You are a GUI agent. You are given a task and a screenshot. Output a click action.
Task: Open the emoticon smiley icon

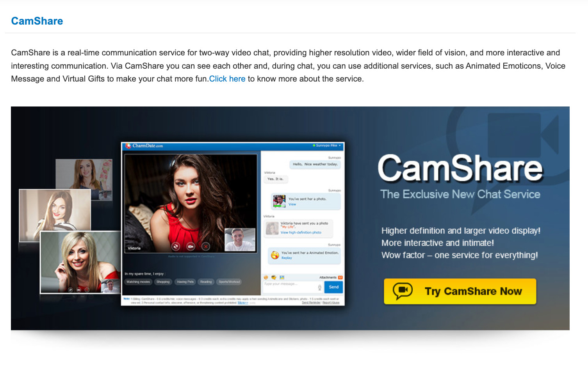tap(266, 277)
